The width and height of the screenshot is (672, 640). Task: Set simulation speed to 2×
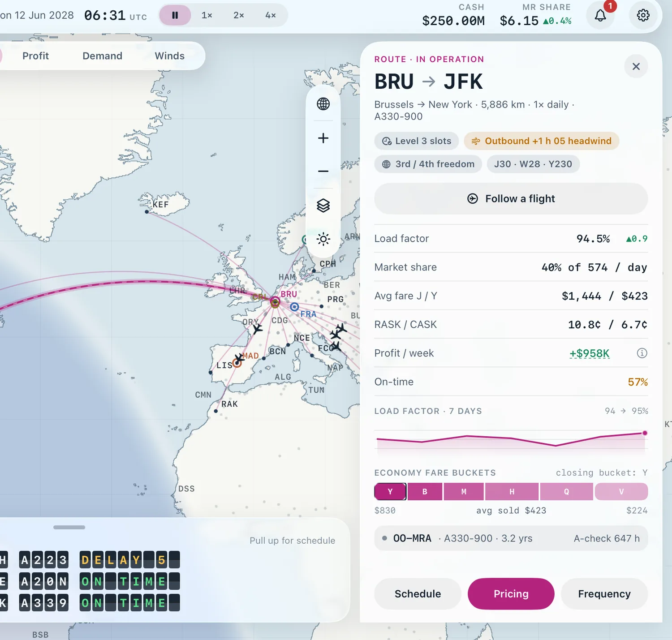pos(239,15)
